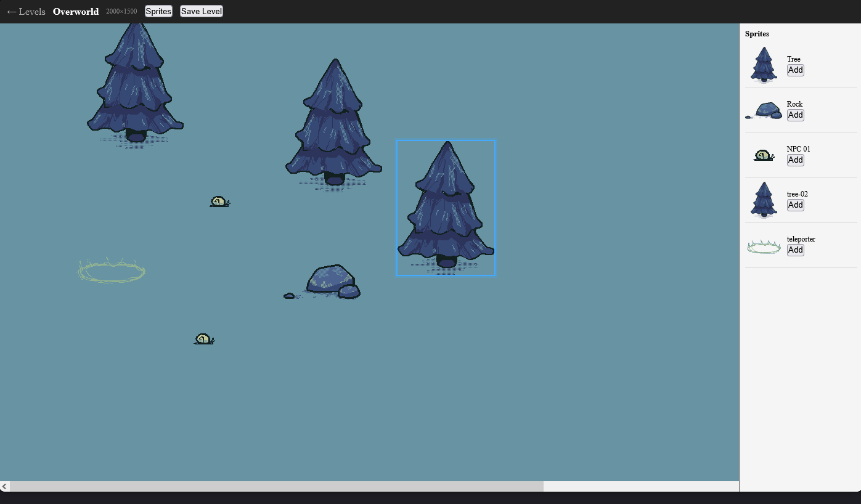861x504 pixels.
Task: Select the lower snail NPC on canvas
Action: pyautogui.click(x=203, y=339)
